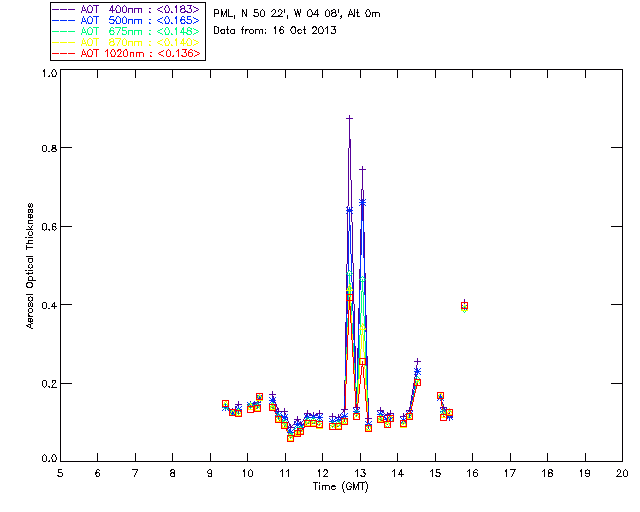Click the highest purple peak marker near 0.87
Screen dimensions: 640x512
coord(349,118)
